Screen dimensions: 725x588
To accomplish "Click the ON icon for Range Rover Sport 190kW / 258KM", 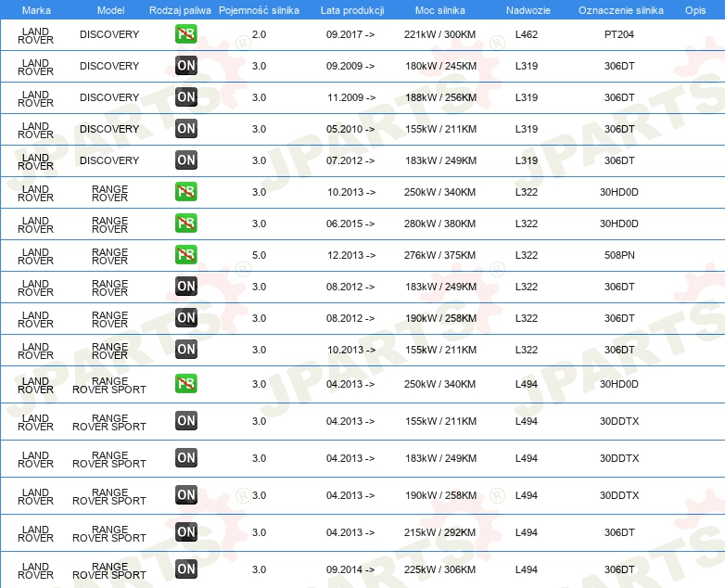I will (185, 494).
